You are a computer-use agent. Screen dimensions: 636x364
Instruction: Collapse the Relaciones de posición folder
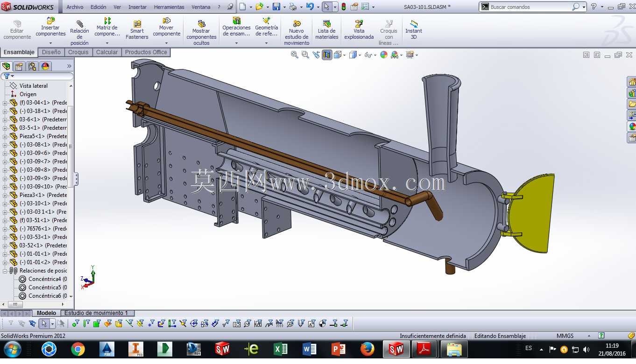click(5, 271)
